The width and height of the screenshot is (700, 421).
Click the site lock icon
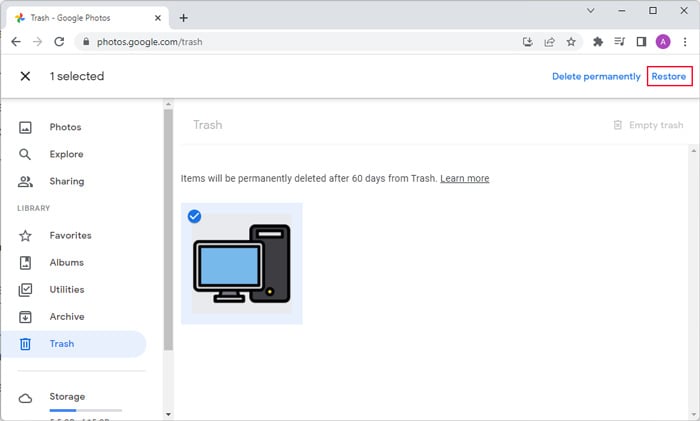click(86, 42)
